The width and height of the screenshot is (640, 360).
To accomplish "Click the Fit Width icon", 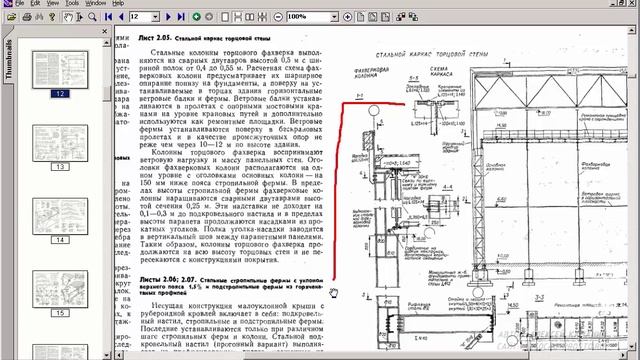I will (385, 17).
